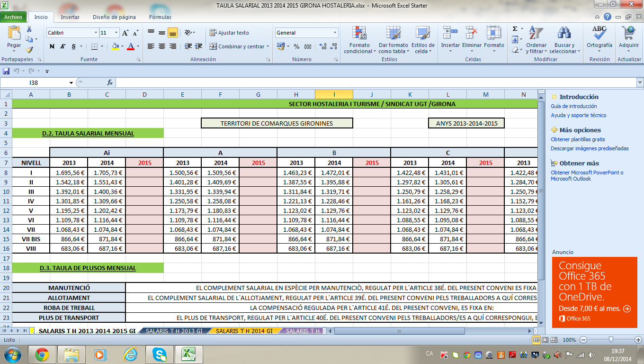Open Windows Start menu orb

tap(11, 354)
